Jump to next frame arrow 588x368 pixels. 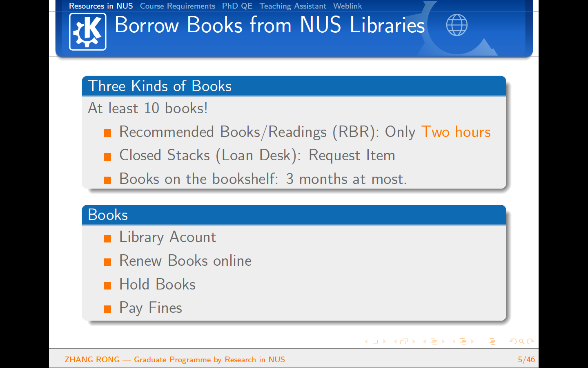pyautogui.click(x=414, y=341)
